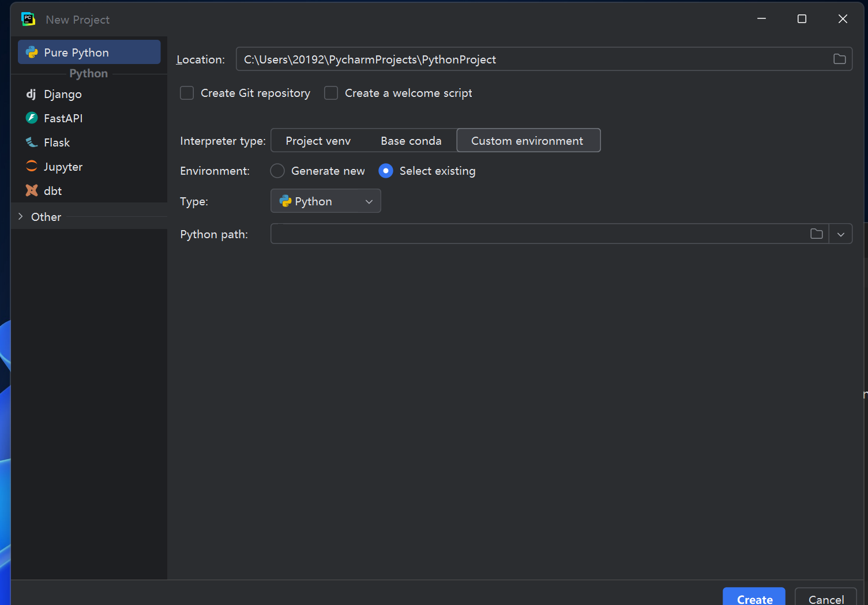Screen dimensions: 868x605
Task: Switch to the Project venv tab
Action: coord(318,140)
